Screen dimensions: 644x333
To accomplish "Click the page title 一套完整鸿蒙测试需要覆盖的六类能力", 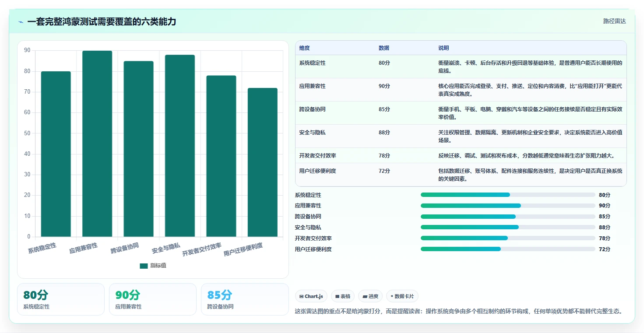I will [102, 21].
